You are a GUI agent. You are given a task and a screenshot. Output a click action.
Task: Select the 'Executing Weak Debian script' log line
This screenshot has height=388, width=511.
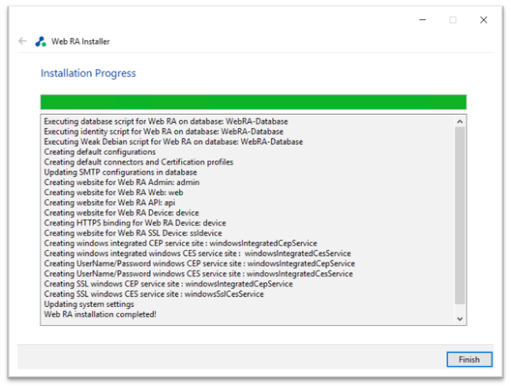pos(173,142)
